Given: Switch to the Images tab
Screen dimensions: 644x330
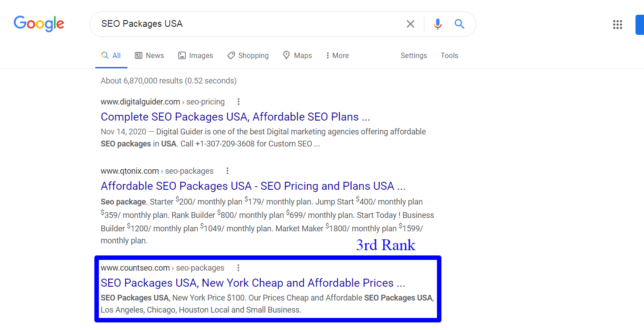Looking at the screenshot, I should 195,56.
